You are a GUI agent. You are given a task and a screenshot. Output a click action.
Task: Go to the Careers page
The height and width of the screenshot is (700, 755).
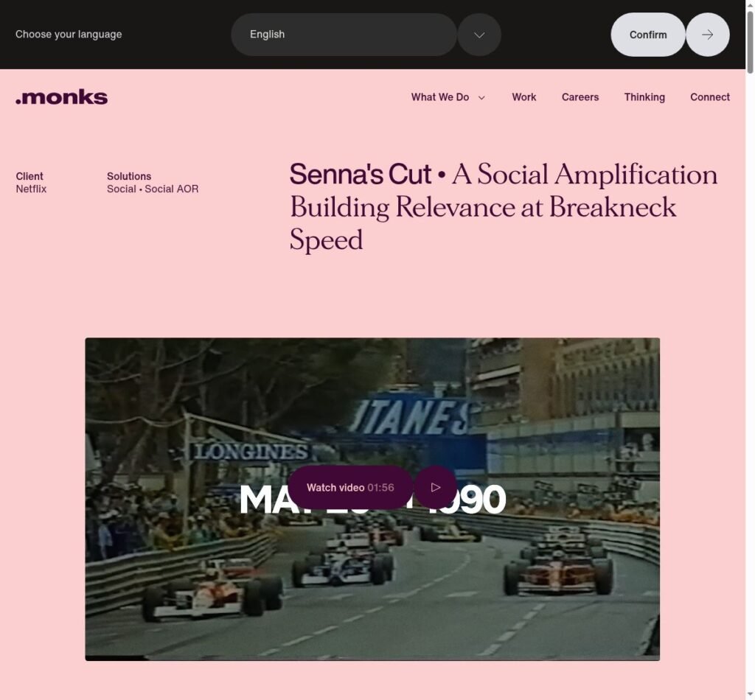pyautogui.click(x=580, y=97)
